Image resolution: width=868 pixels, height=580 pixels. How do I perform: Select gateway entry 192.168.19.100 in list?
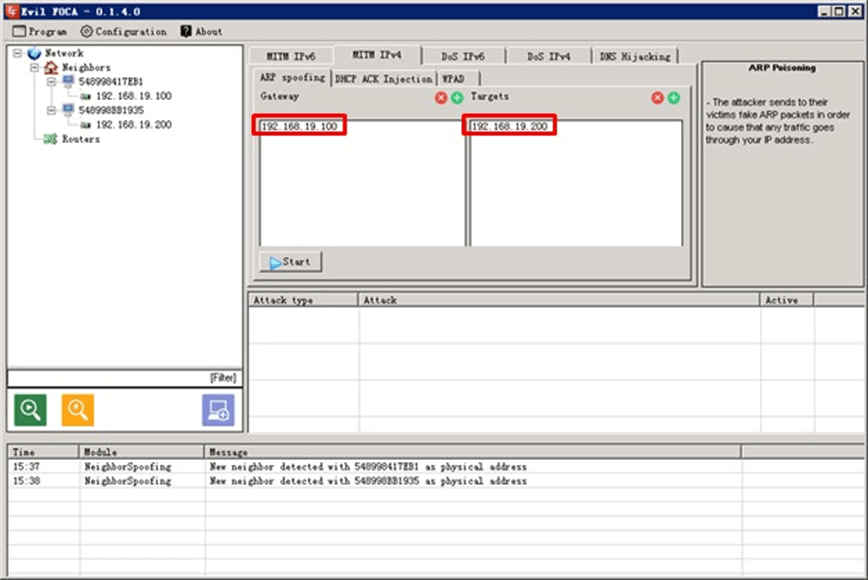tap(299, 126)
